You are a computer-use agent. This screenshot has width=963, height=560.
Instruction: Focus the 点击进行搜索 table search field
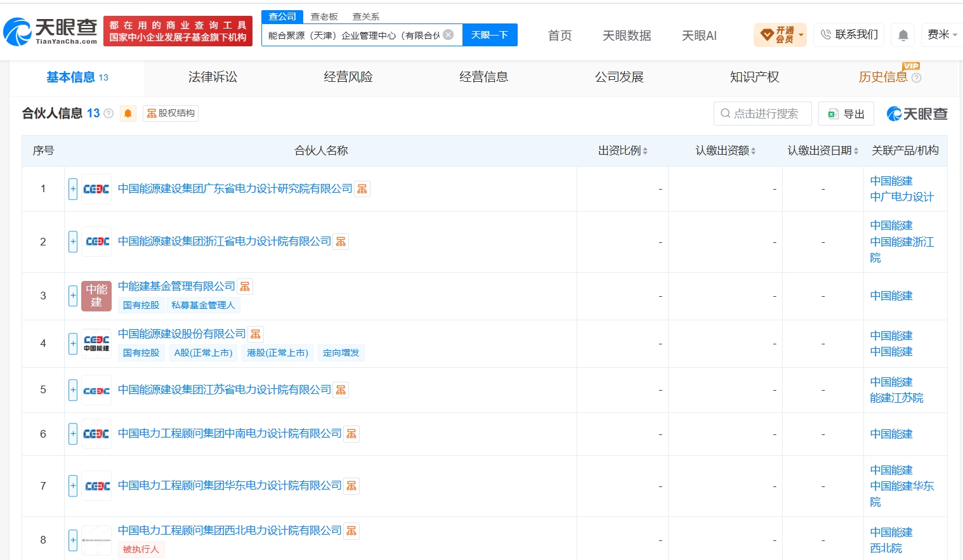click(x=763, y=114)
